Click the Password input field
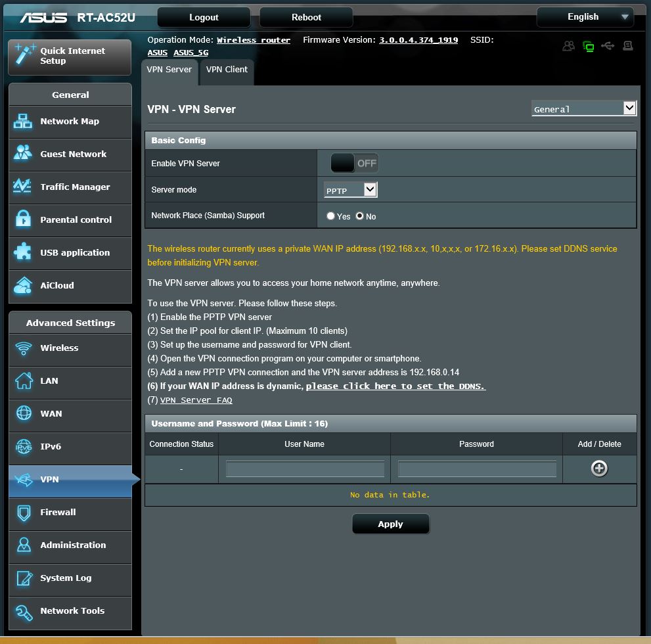This screenshot has width=651, height=644. tap(477, 469)
